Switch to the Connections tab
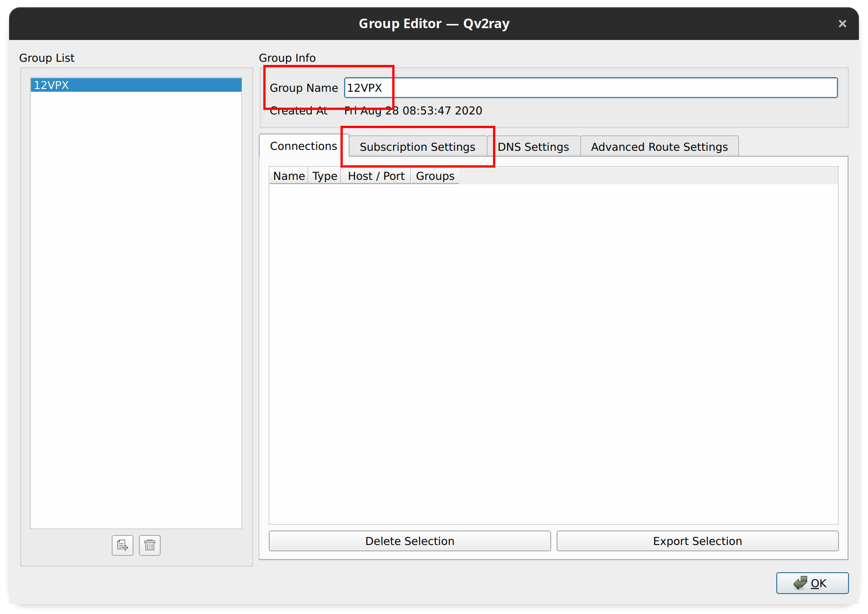868x614 pixels. pos(303,146)
